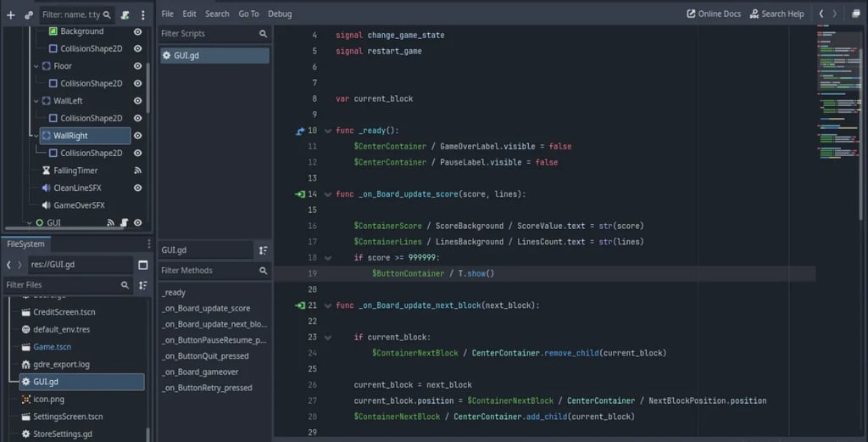Go to the previous edited document arrow
The width and height of the screenshot is (868, 442).
[x=821, y=14]
